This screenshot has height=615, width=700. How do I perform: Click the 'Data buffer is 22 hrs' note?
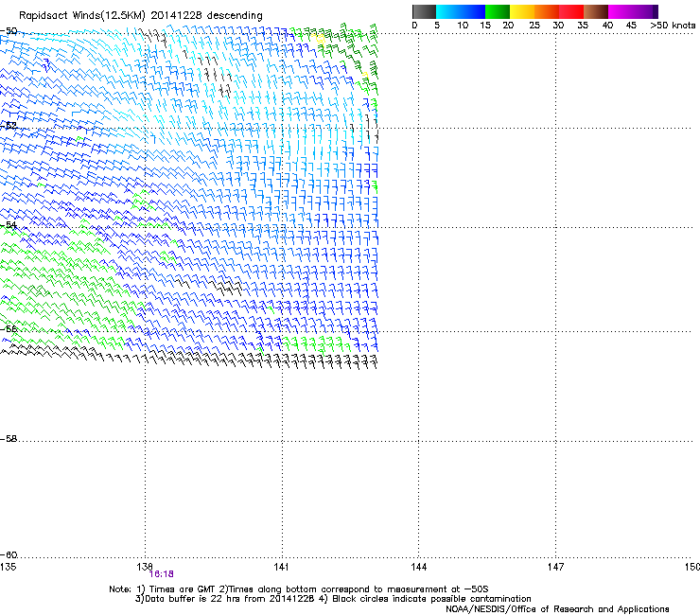[333, 599]
